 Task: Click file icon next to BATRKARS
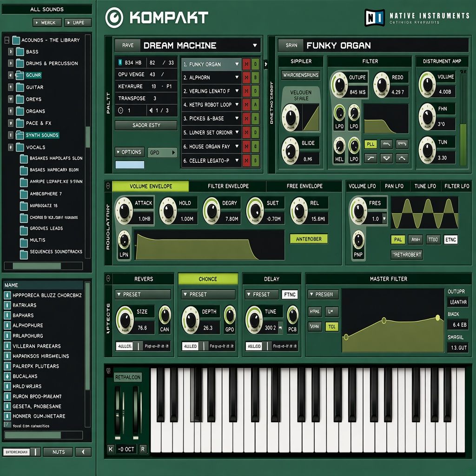(7, 305)
